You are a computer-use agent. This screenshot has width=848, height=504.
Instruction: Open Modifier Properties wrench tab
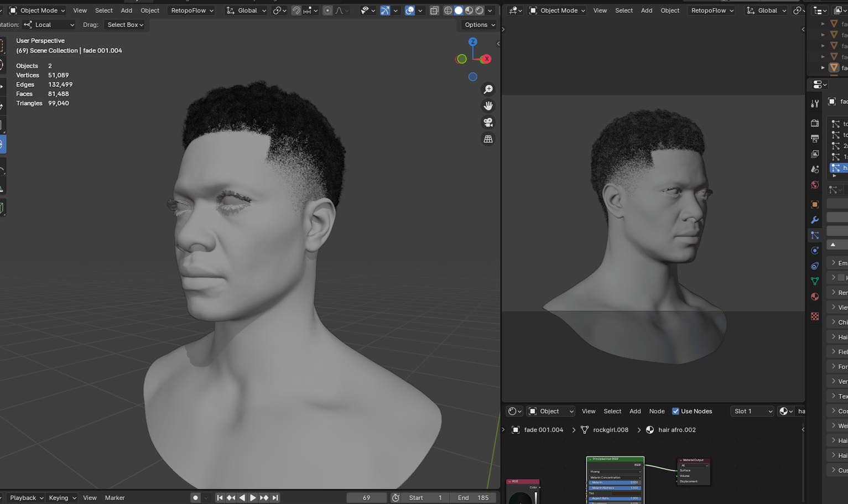pyautogui.click(x=814, y=220)
